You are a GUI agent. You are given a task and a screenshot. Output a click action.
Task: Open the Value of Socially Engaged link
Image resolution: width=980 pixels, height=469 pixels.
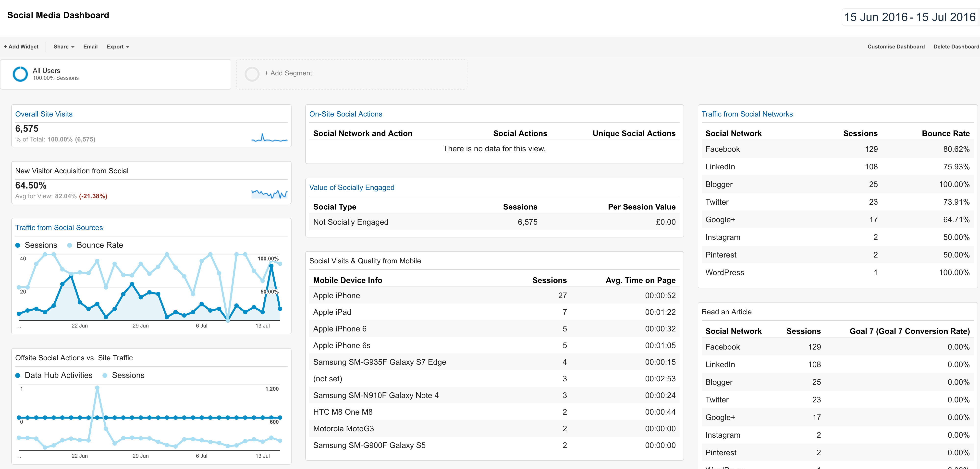(352, 187)
